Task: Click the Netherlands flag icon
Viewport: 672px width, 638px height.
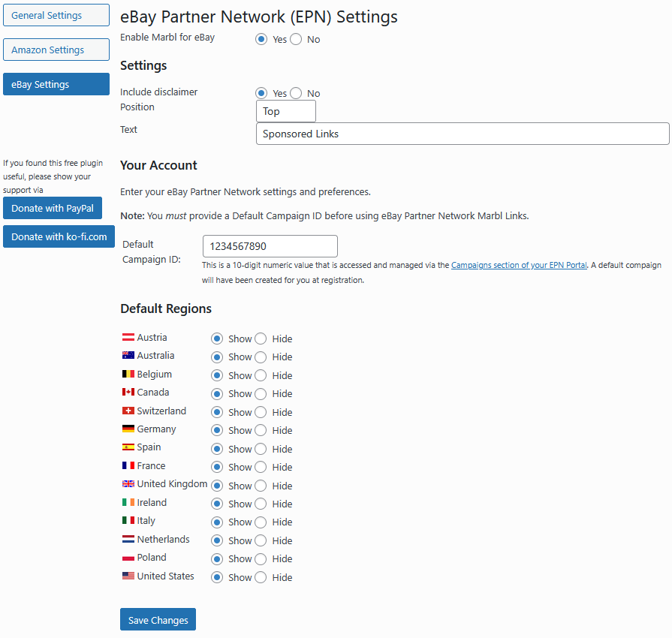Action: [x=128, y=540]
